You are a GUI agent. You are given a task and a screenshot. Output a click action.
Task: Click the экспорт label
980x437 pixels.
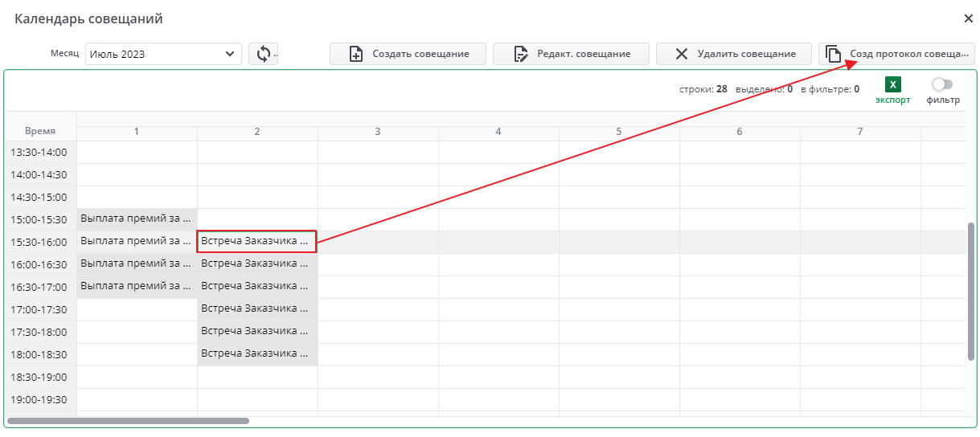pos(893,100)
